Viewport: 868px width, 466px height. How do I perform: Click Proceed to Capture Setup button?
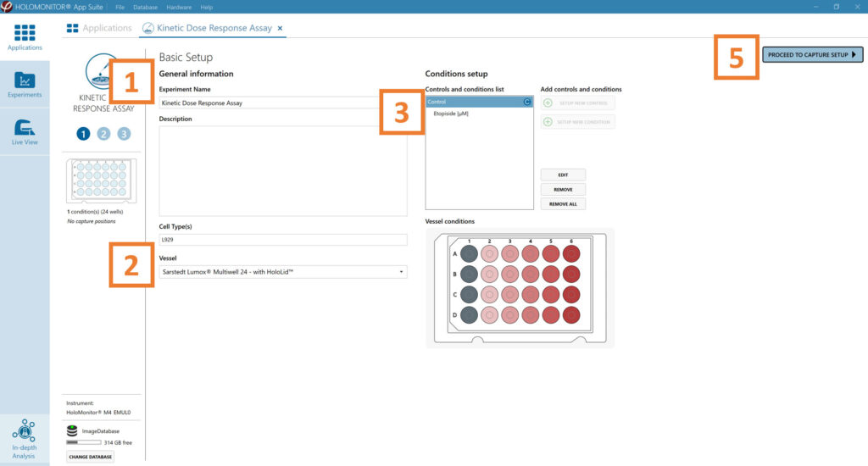pos(812,54)
